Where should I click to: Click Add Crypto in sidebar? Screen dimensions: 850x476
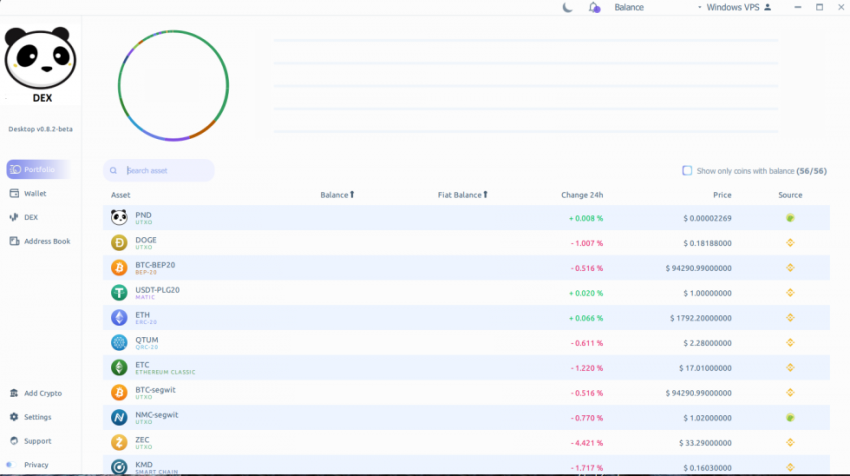36,393
